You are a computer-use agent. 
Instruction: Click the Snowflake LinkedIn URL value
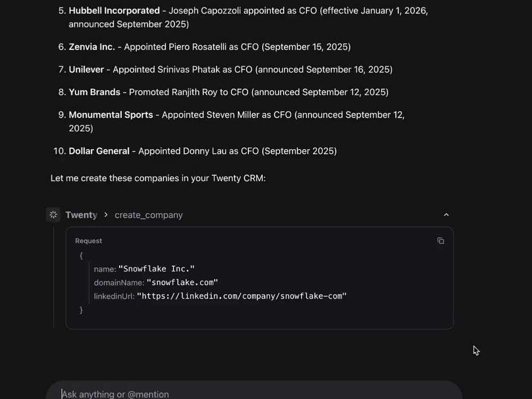tap(242, 296)
